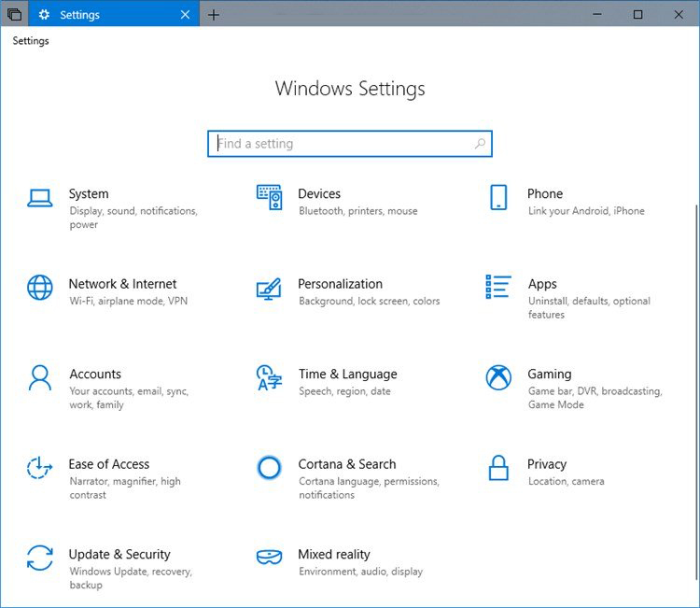Open the Network & Internet globe icon
This screenshot has width=700, height=608.
tap(40, 288)
